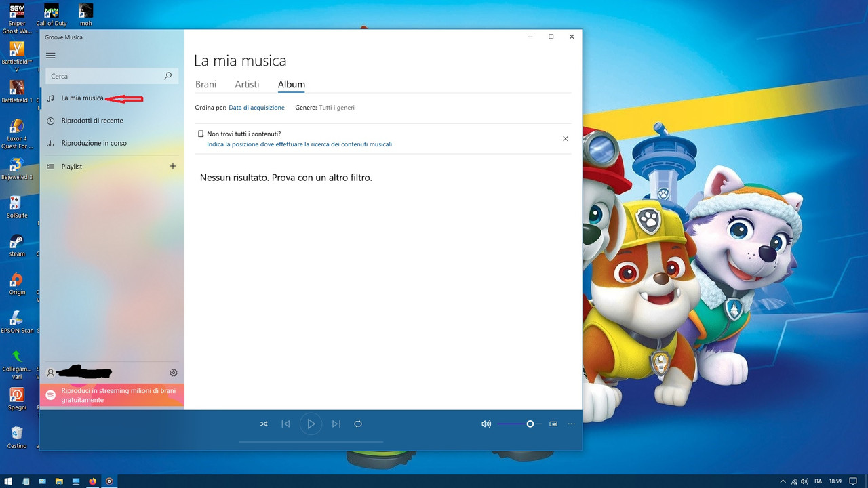Open Firefox from the taskbar

[93, 481]
